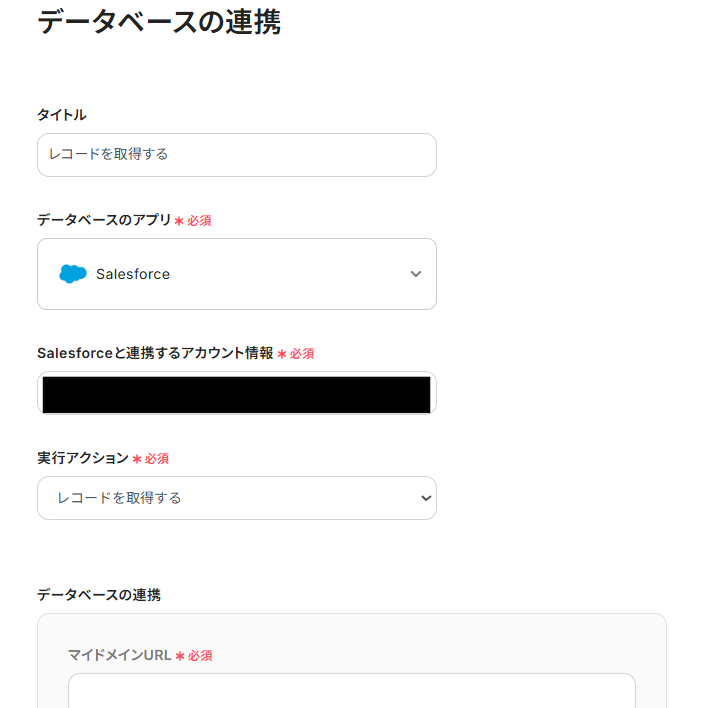Click the 実行アクション label text
This screenshot has width=712, height=708.
click(83, 458)
